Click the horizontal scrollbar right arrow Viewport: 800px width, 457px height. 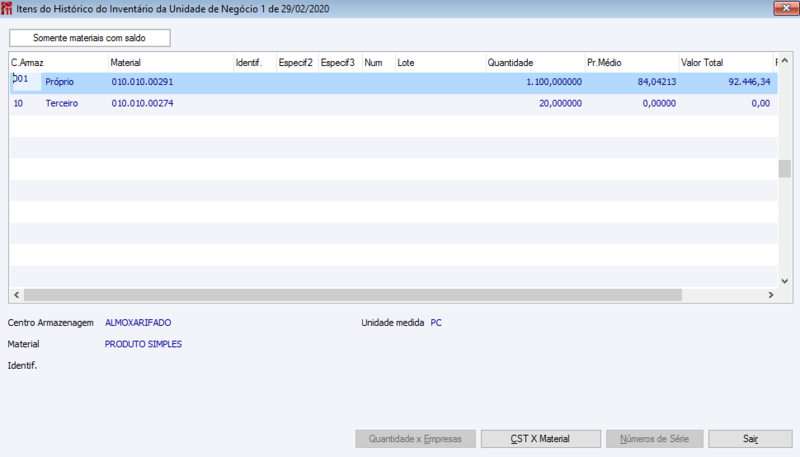click(x=771, y=295)
